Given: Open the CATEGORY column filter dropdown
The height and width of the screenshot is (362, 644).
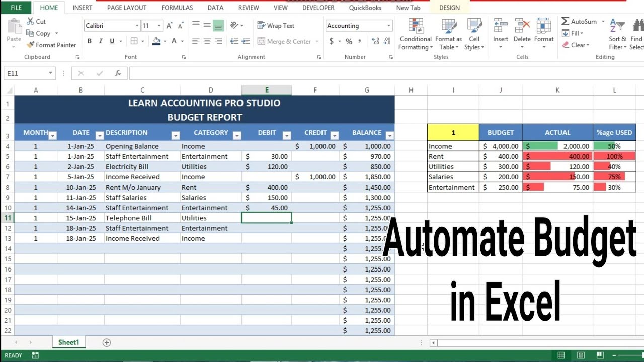Looking at the screenshot, I should tap(237, 135).
